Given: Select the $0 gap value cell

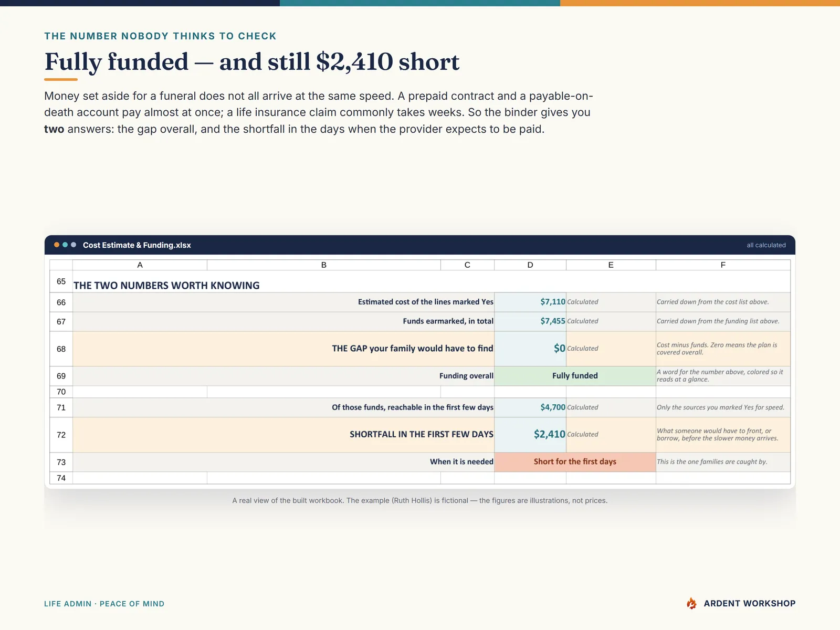Looking at the screenshot, I should tap(530, 349).
